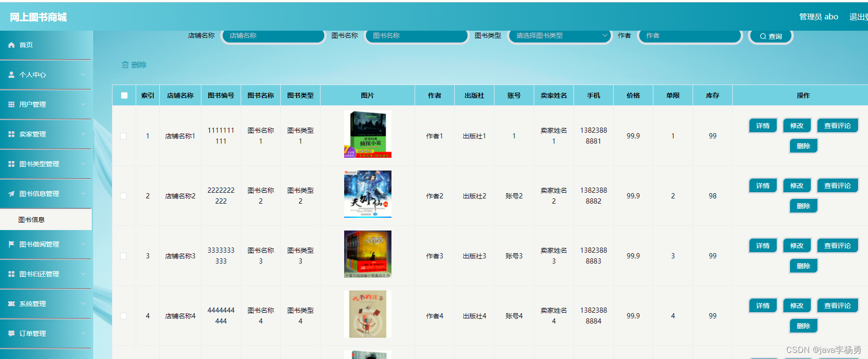
Task: Click 详情 button for 店铺名称3
Action: 763,246
